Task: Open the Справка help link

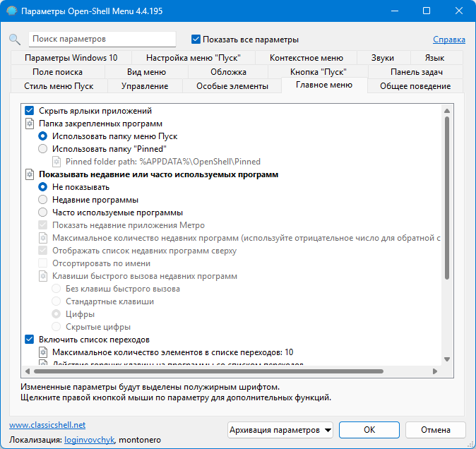Action: 449,40
